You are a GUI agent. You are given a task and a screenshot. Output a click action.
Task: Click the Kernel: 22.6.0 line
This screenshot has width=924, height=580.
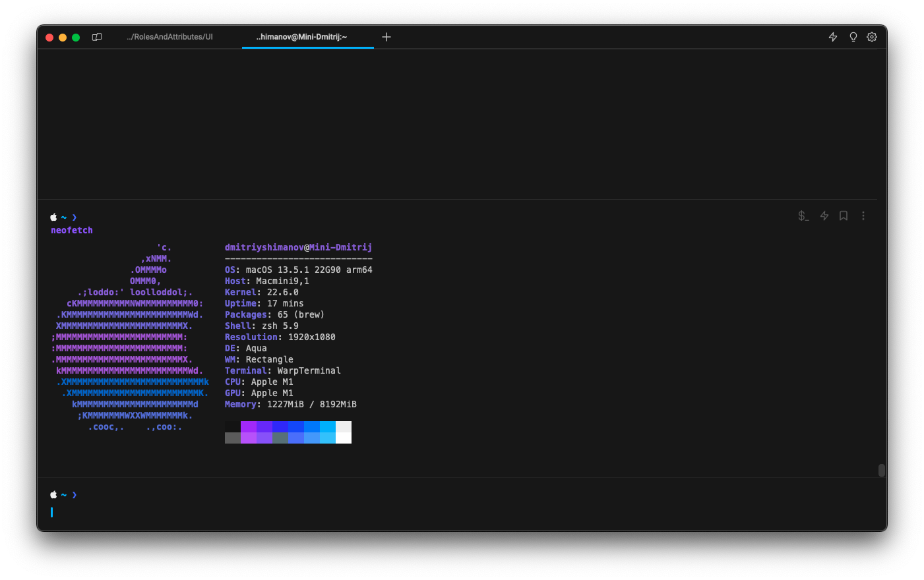point(262,292)
